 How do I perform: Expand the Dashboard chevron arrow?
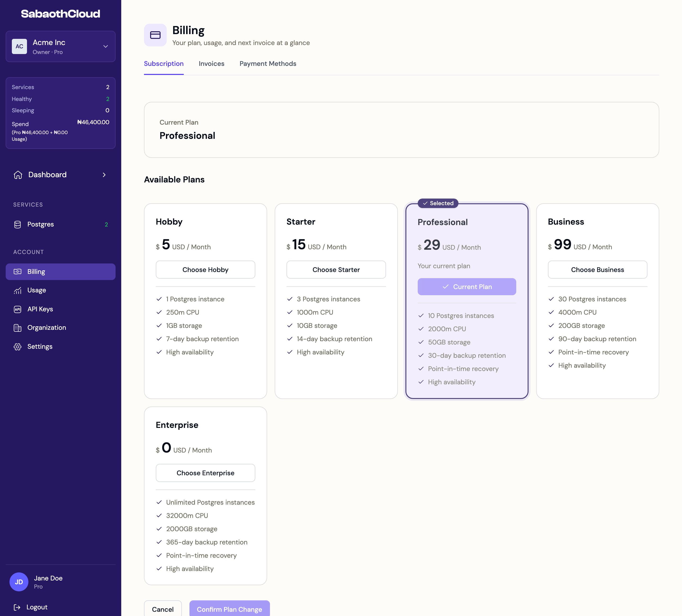pos(104,175)
